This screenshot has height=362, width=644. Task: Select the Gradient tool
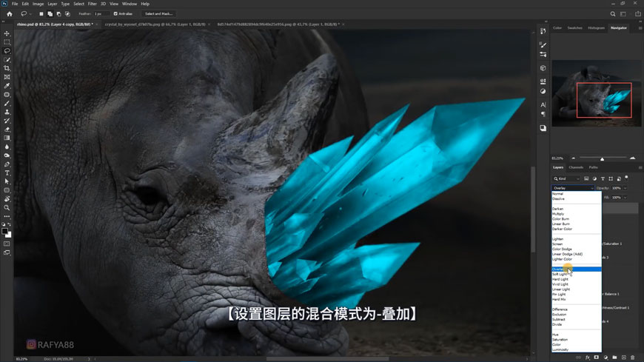tap(7, 138)
